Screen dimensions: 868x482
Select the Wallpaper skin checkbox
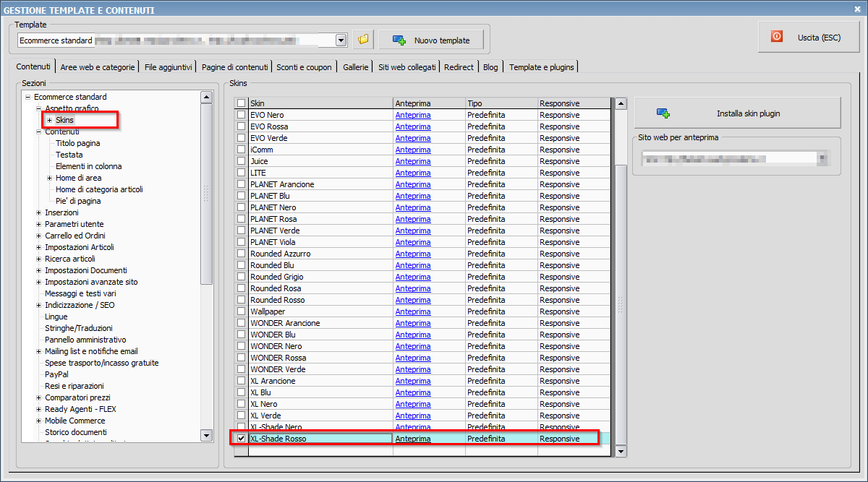pyautogui.click(x=242, y=311)
